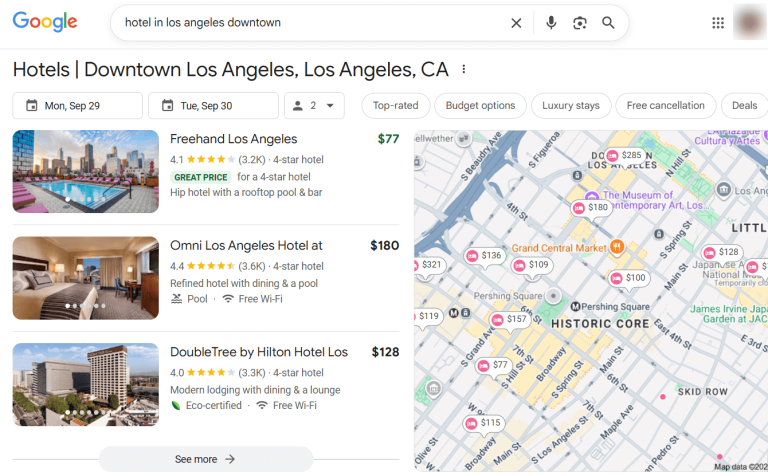Viewport: 768px width, 476px height.
Task: Select the $136 hotel map pin
Action: click(x=484, y=256)
